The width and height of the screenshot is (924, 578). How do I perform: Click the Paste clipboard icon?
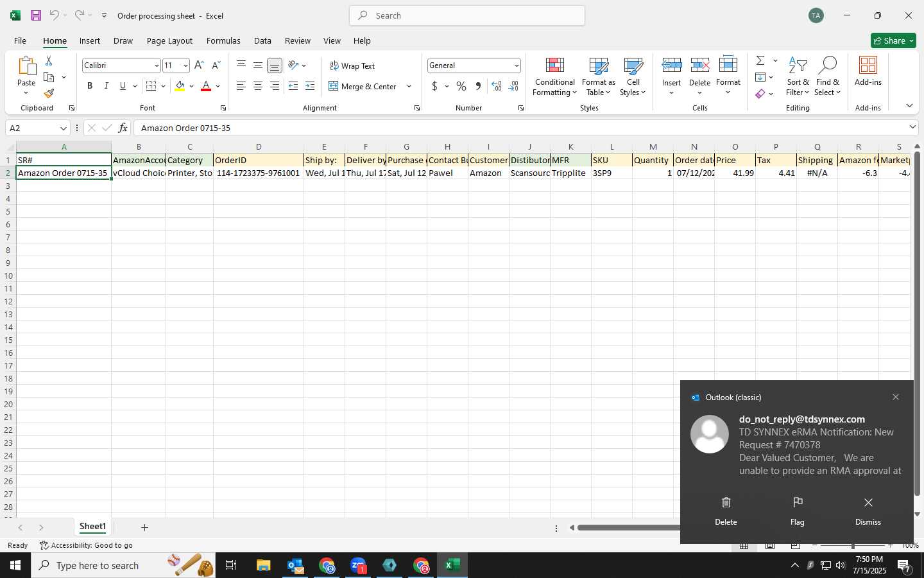26,66
